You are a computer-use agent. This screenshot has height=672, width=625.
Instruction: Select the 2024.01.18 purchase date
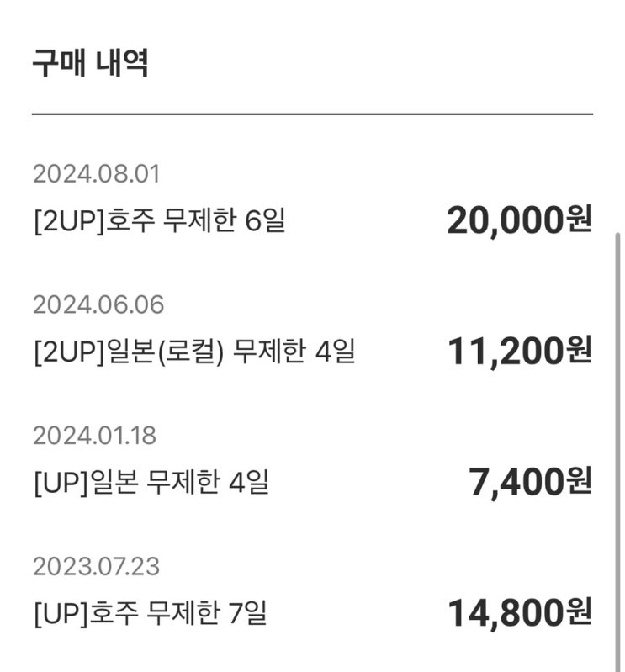[94, 436]
